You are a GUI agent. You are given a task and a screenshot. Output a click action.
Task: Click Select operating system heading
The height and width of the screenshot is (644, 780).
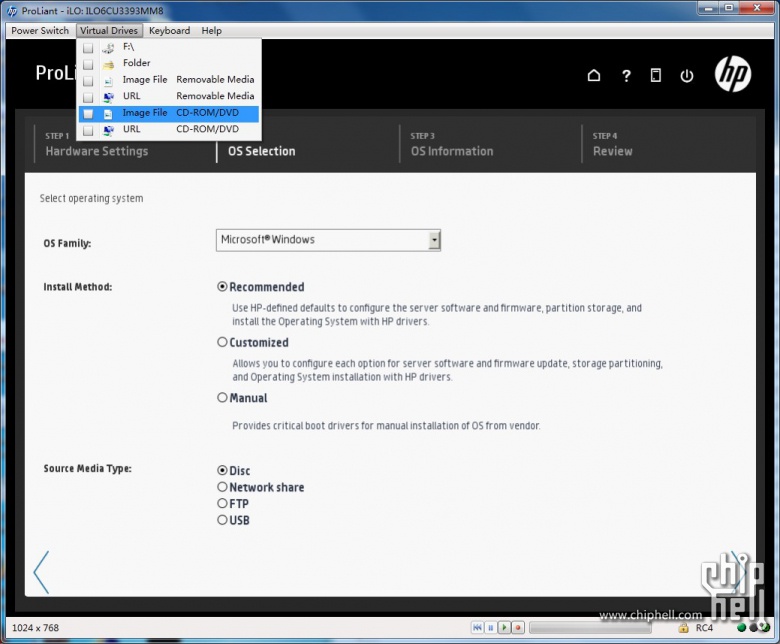click(92, 198)
